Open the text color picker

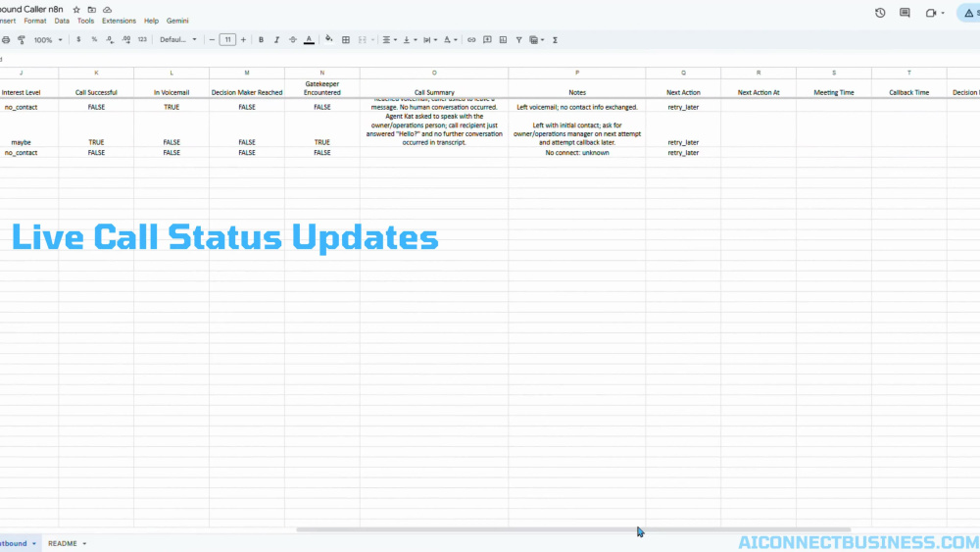[x=309, y=39]
